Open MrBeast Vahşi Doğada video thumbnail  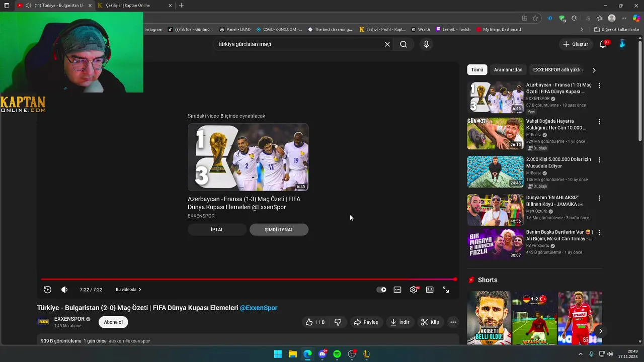pyautogui.click(x=495, y=134)
